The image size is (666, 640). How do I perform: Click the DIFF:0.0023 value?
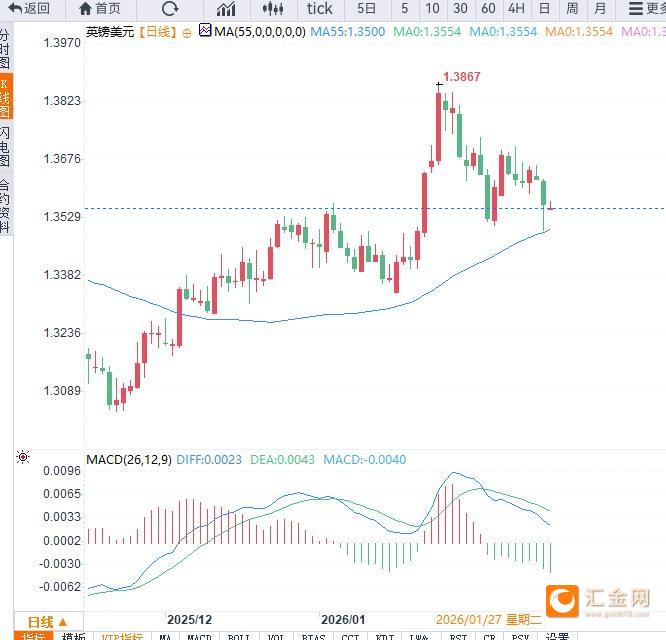pos(209,460)
